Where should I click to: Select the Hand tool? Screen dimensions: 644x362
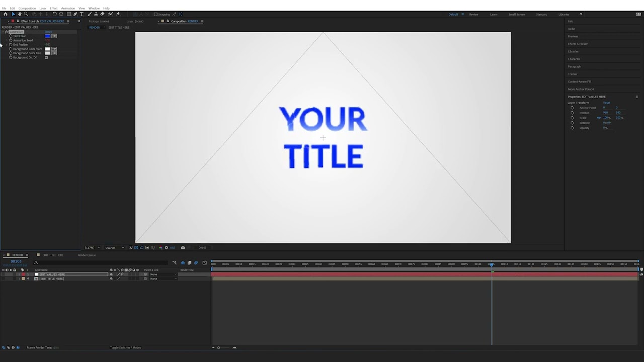pyautogui.click(x=20, y=14)
